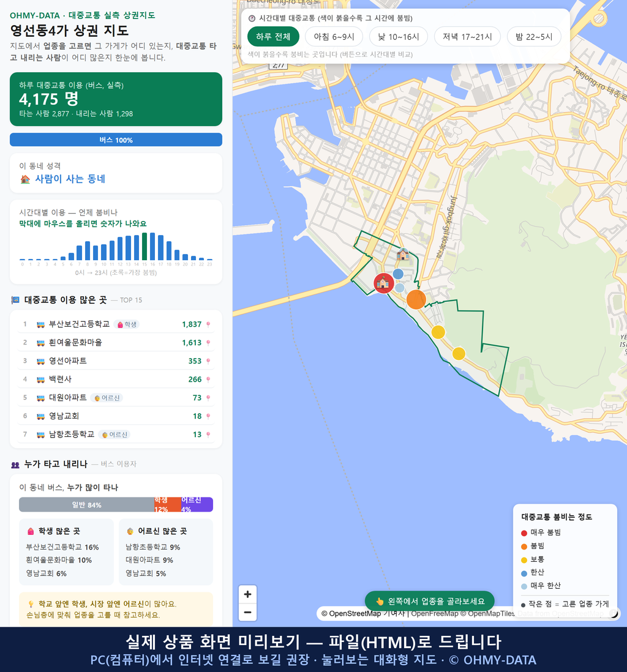Click the 일반 84% gray segment
The height and width of the screenshot is (672, 627).
coord(86,505)
